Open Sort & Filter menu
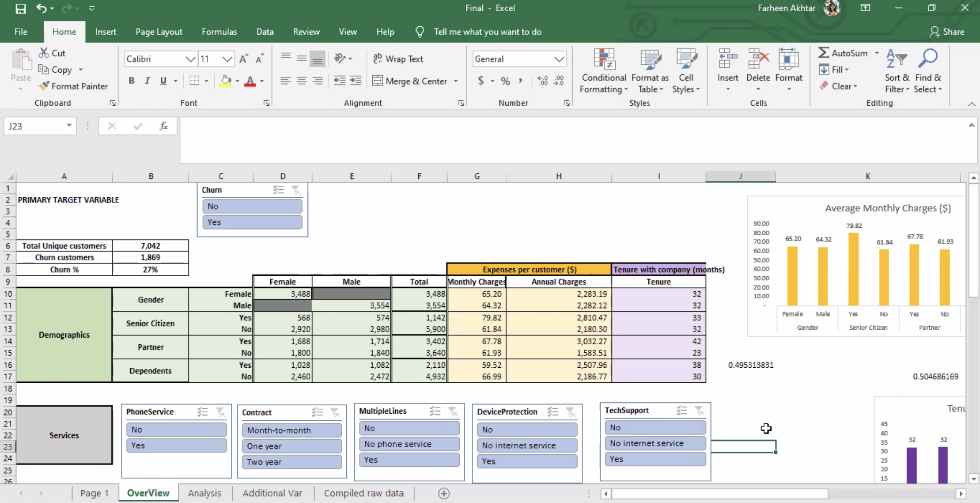 tap(897, 71)
